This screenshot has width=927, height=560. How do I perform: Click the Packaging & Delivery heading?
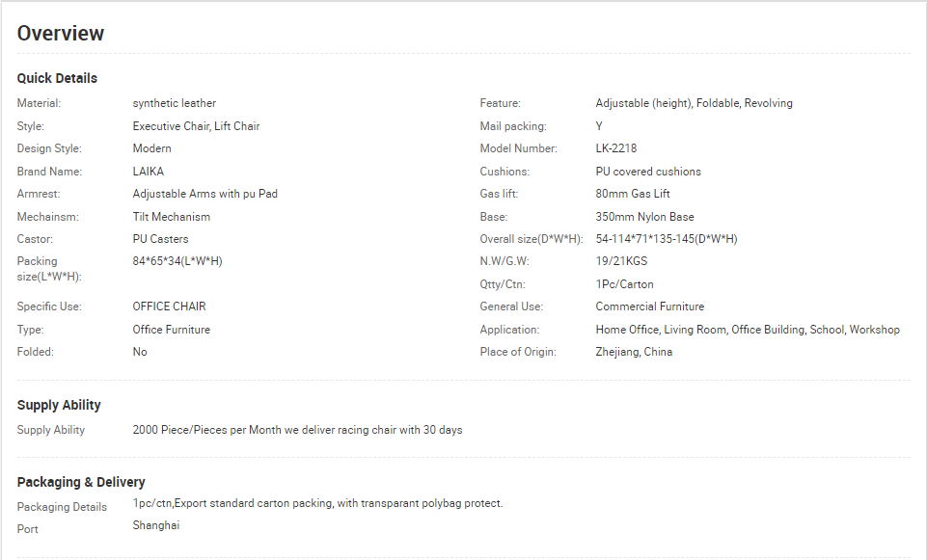[x=81, y=482]
